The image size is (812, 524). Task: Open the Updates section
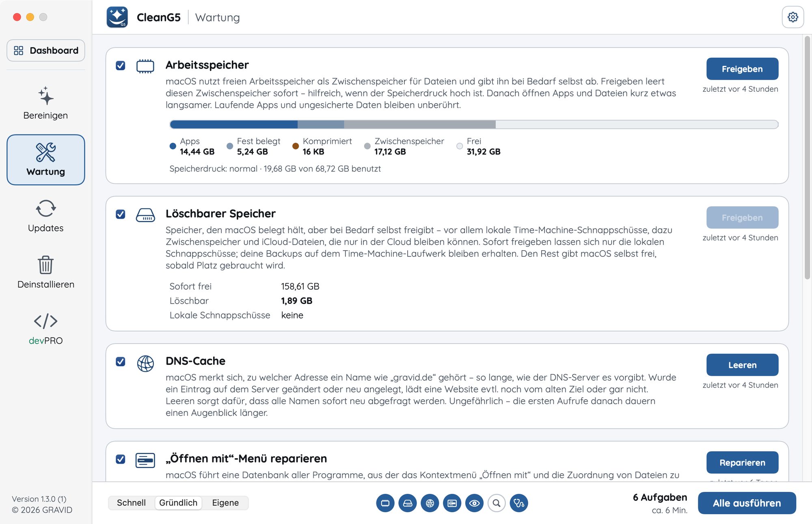tap(45, 216)
